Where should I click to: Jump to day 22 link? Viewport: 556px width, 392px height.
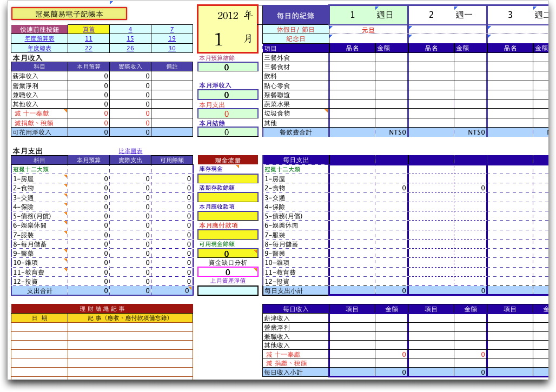(x=89, y=48)
